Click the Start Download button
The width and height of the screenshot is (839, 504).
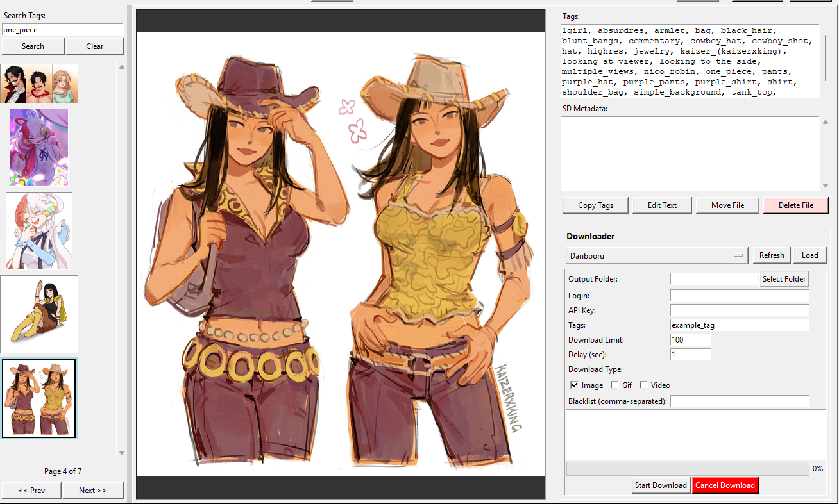[660, 485]
